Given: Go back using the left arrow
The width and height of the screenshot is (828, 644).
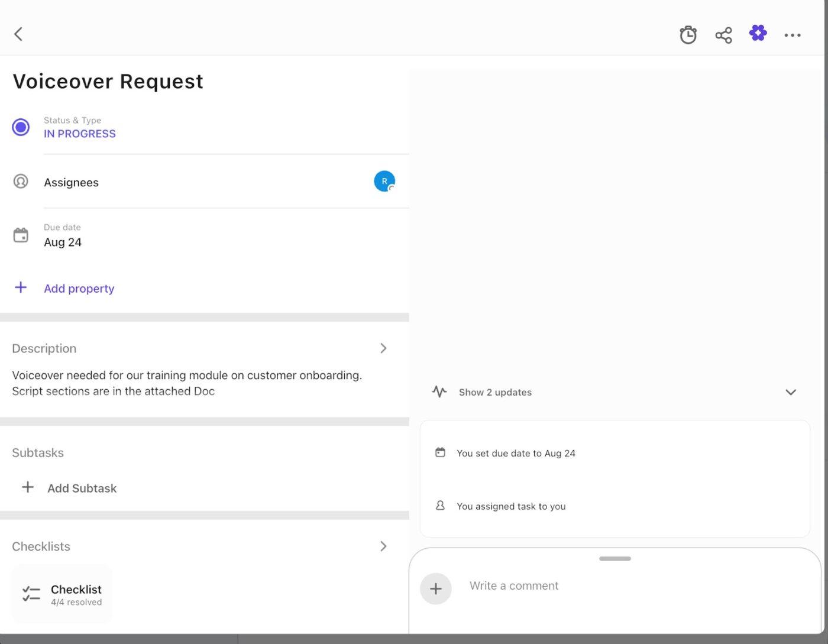Looking at the screenshot, I should point(19,34).
